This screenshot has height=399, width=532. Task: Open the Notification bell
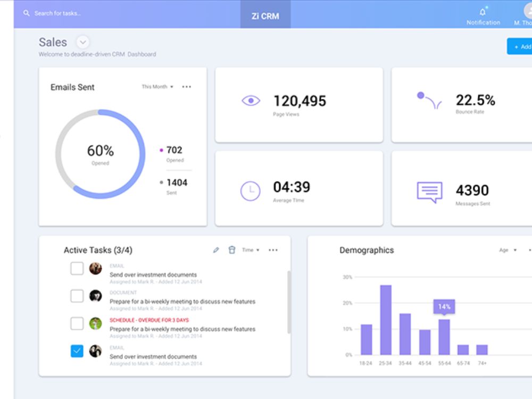coord(483,12)
